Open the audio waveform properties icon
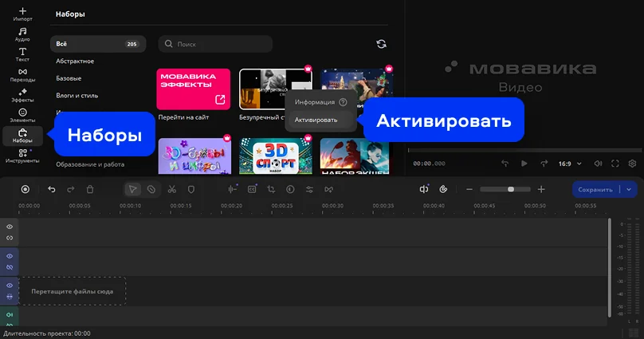 tap(233, 189)
